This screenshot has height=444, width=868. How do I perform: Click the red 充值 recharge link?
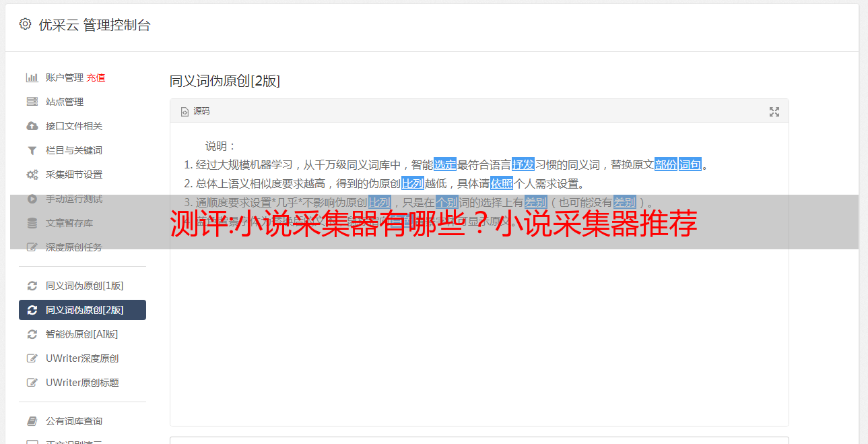pos(96,77)
